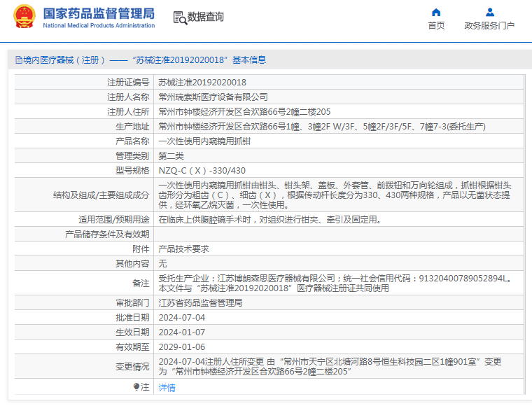Click the 首页 home icon
Viewport: 532px width, 406px height.
tap(436, 12)
